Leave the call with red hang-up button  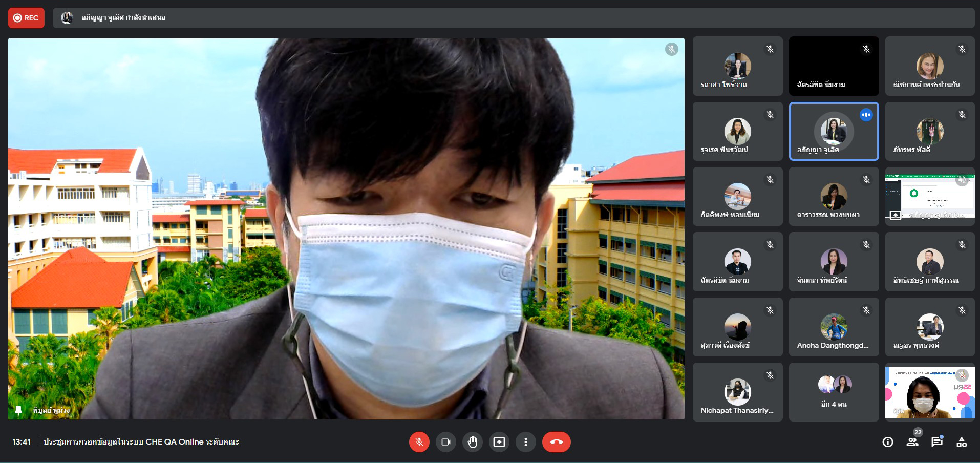click(556, 442)
